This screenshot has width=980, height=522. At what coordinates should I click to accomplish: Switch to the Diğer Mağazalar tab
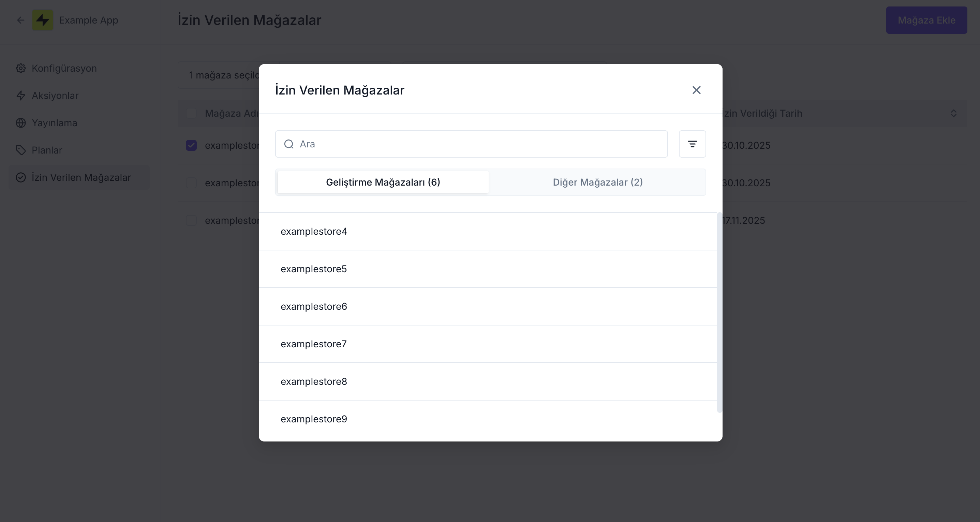(597, 182)
